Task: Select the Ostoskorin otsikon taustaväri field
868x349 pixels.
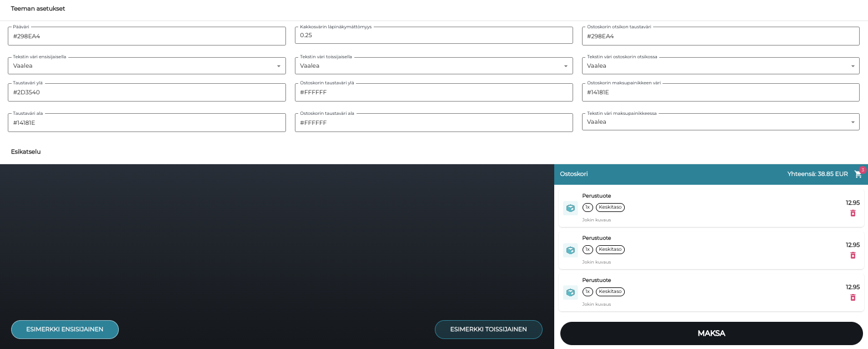Action: click(x=721, y=36)
